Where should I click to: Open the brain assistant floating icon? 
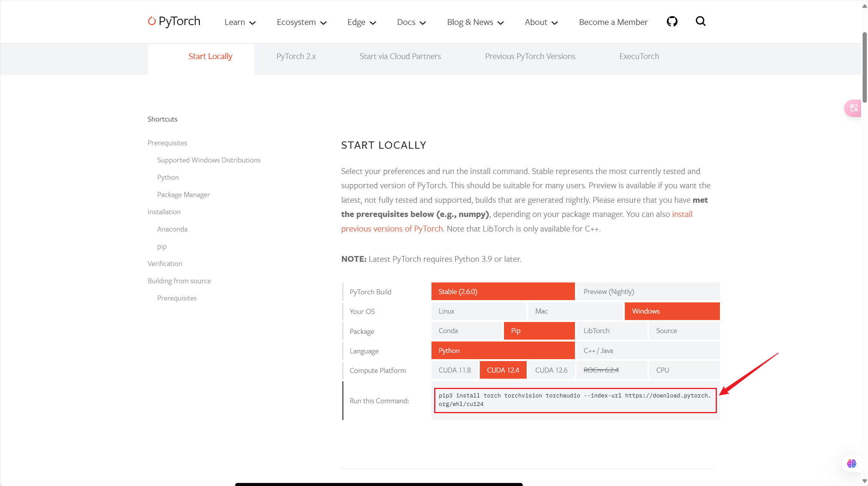[852, 464]
